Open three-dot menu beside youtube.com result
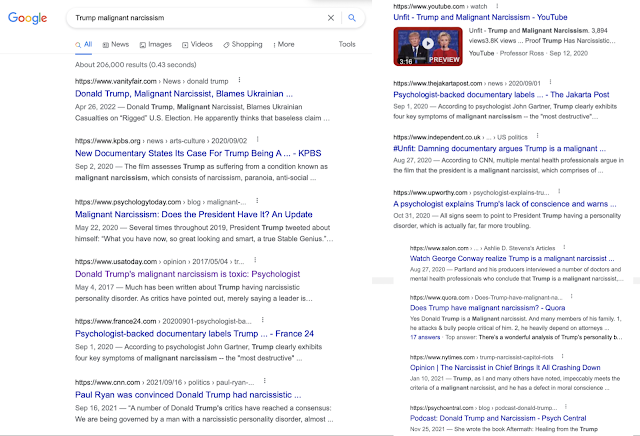This screenshot has width=640, height=436. [497, 6]
